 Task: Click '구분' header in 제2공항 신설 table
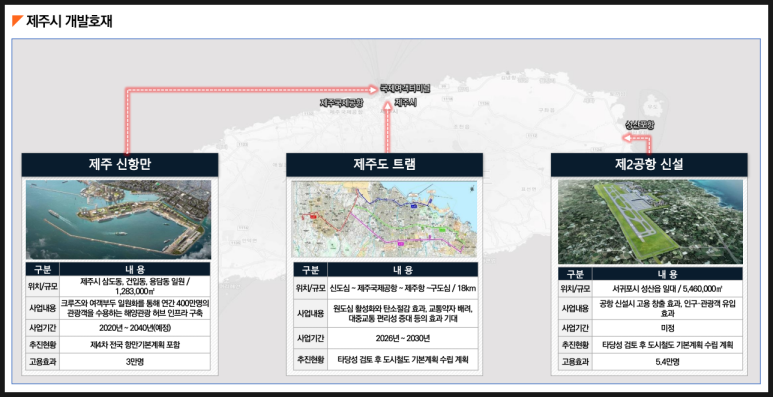(x=575, y=274)
